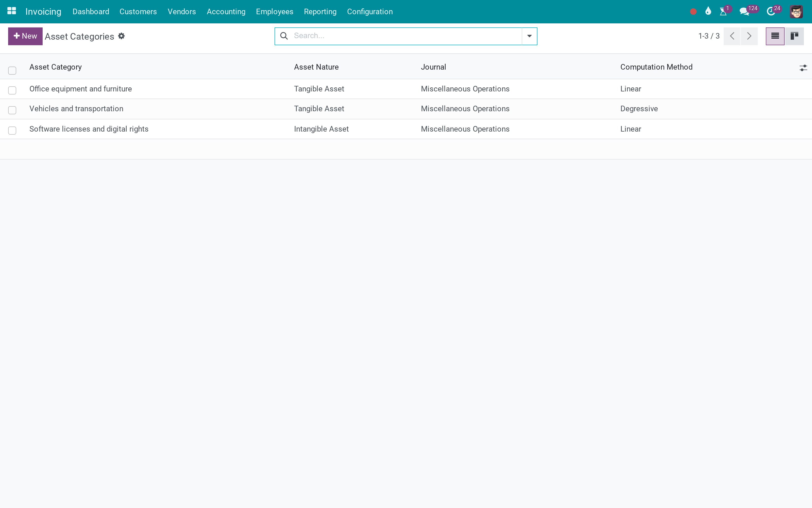Image resolution: width=812 pixels, height=508 pixels.
Task: Click the Degressive computation method cell
Action: (x=639, y=108)
